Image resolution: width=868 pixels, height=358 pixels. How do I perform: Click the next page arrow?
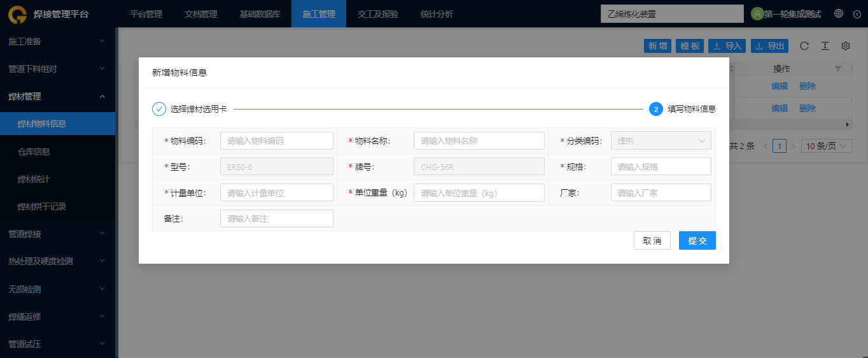793,147
